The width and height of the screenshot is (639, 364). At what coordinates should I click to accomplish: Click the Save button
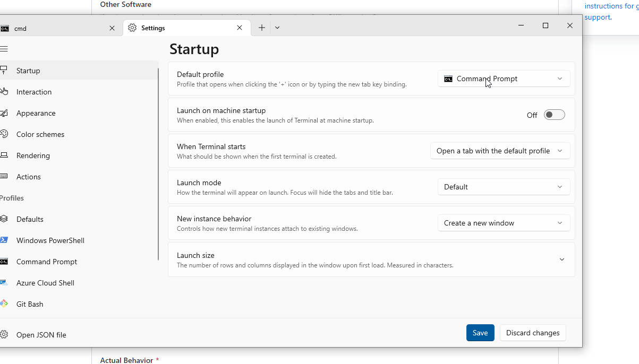pos(480,333)
